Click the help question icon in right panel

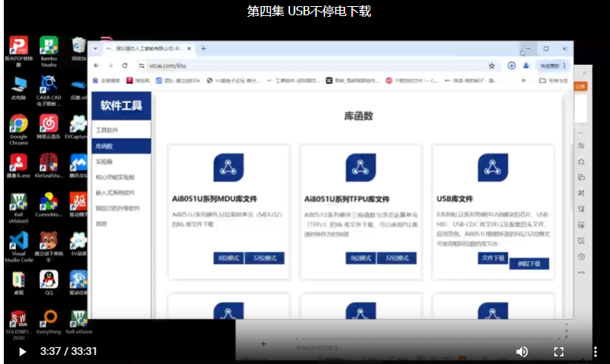[581, 256]
